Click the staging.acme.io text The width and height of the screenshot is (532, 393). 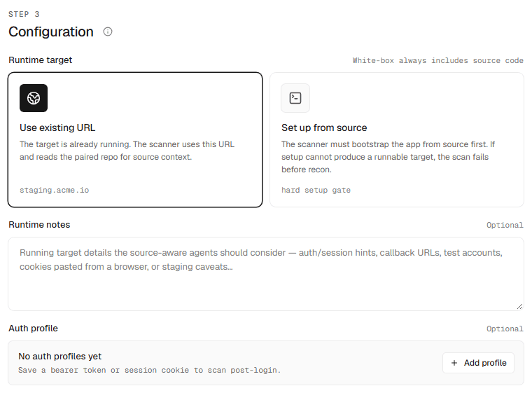(55, 191)
